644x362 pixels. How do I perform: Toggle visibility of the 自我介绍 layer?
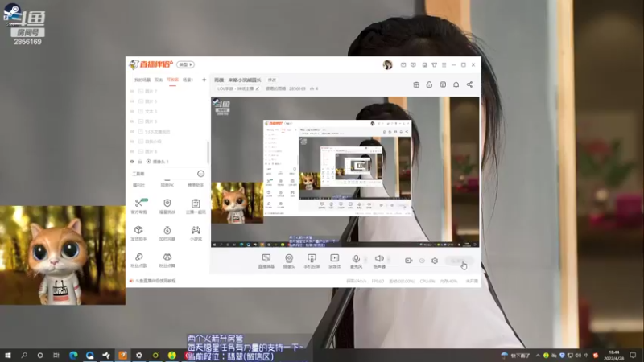click(132, 142)
